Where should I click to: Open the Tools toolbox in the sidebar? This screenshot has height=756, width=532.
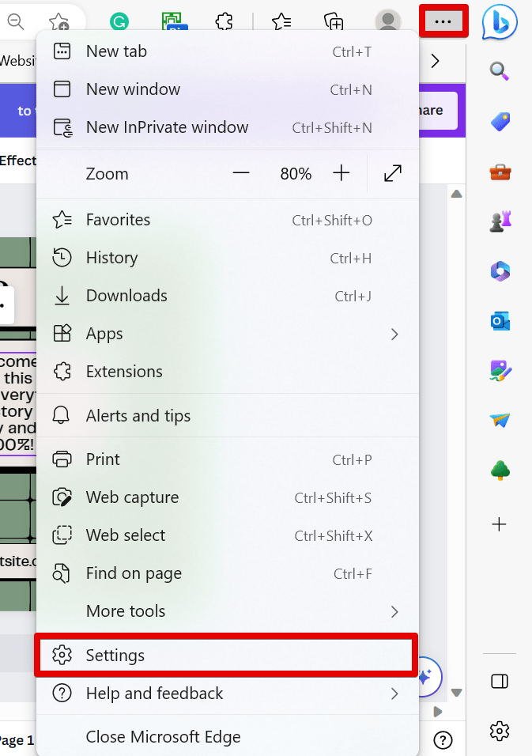tap(500, 171)
